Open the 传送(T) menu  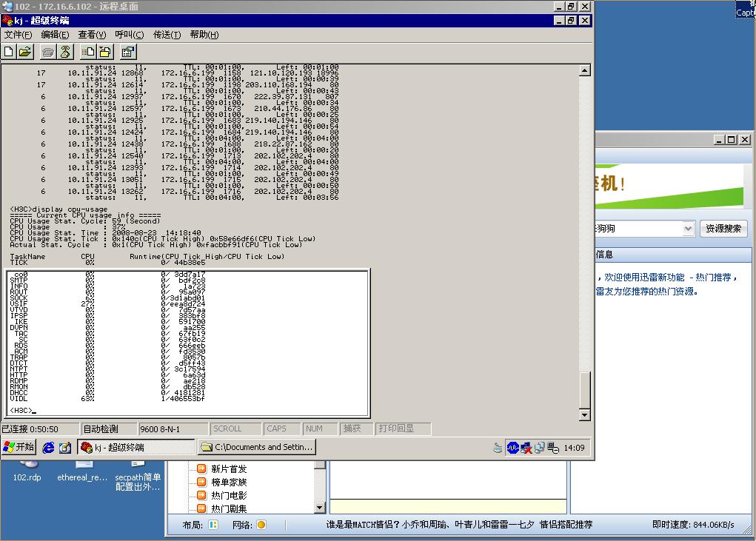(x=167, y=35)
